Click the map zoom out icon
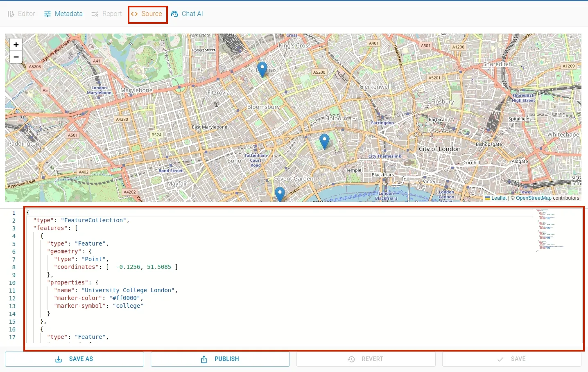Viewport: 588px width, 372px height. point(16,57)
